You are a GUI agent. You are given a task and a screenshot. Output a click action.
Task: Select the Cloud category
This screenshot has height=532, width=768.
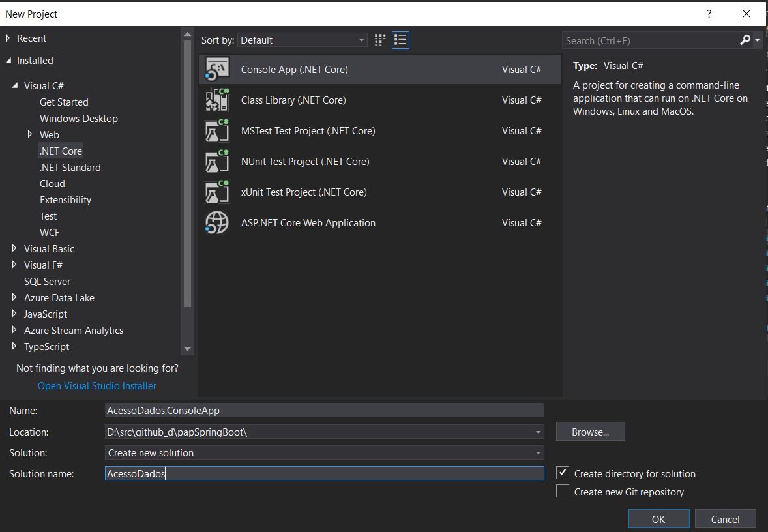(52, 184)
